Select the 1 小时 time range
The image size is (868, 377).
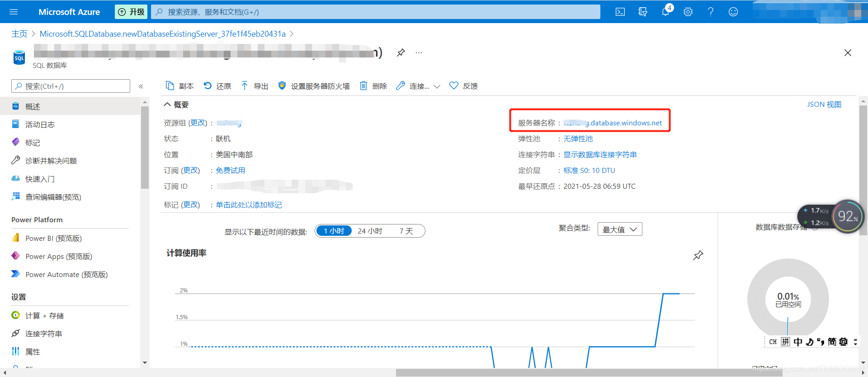(x=334, y=231)
